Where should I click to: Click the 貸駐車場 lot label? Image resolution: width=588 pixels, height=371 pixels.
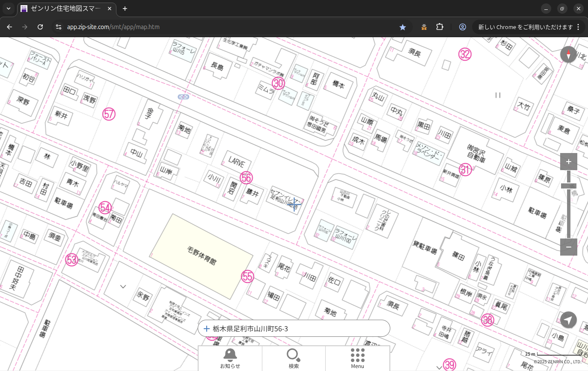tap(425, 247)
